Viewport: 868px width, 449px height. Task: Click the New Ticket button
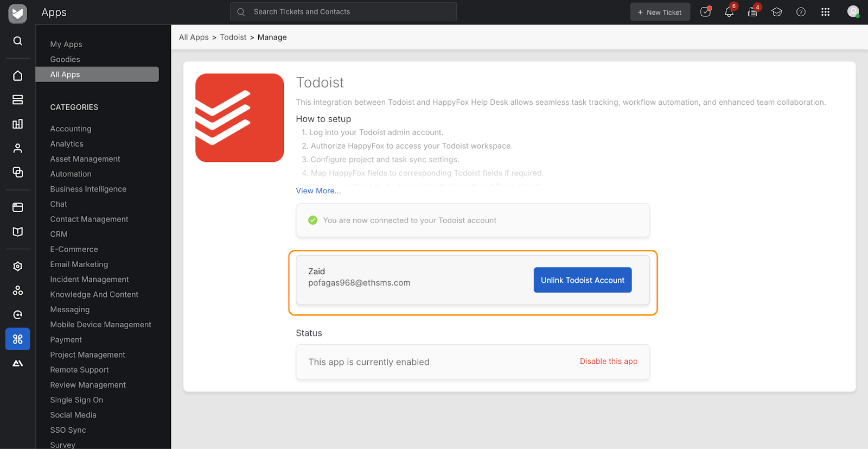click(660, 12)
